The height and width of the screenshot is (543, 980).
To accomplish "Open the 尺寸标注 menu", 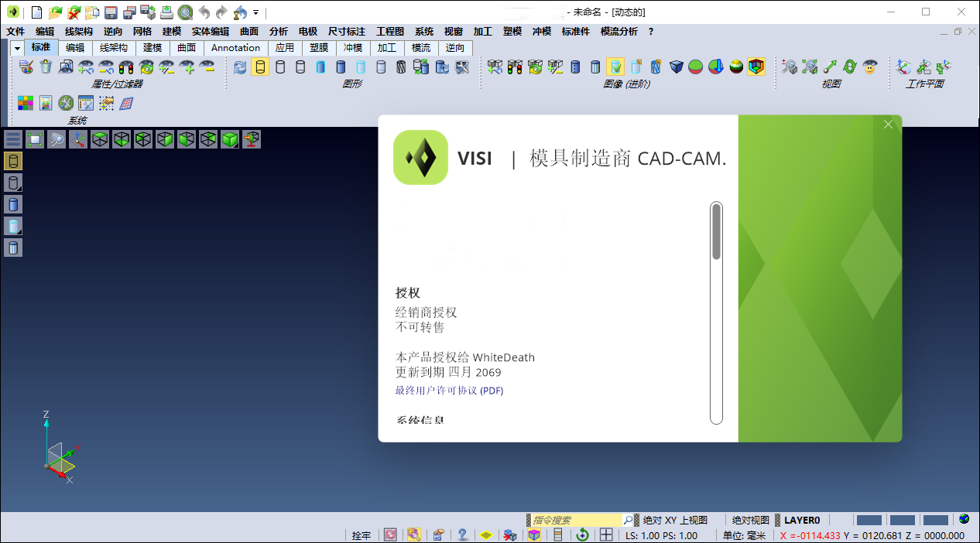I will coord(346,32).
